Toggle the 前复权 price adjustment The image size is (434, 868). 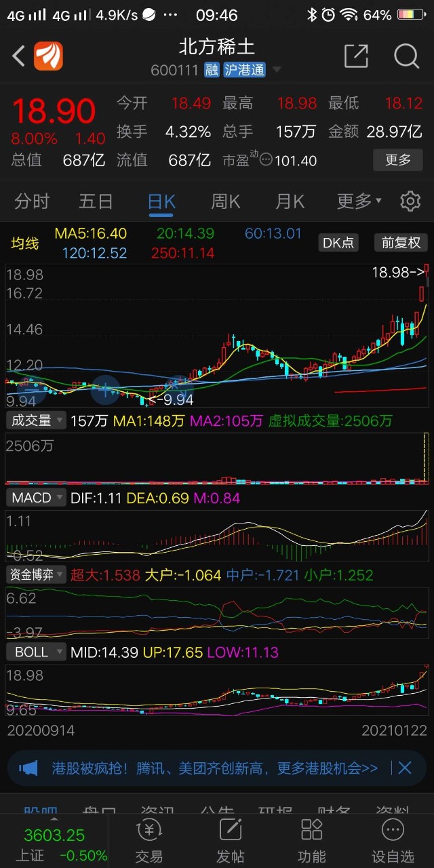(x=401, y=243)
